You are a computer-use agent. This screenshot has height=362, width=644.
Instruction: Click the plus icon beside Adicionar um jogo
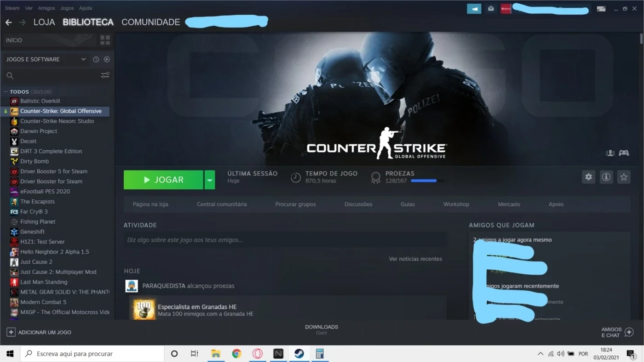[x=11, y=332]
